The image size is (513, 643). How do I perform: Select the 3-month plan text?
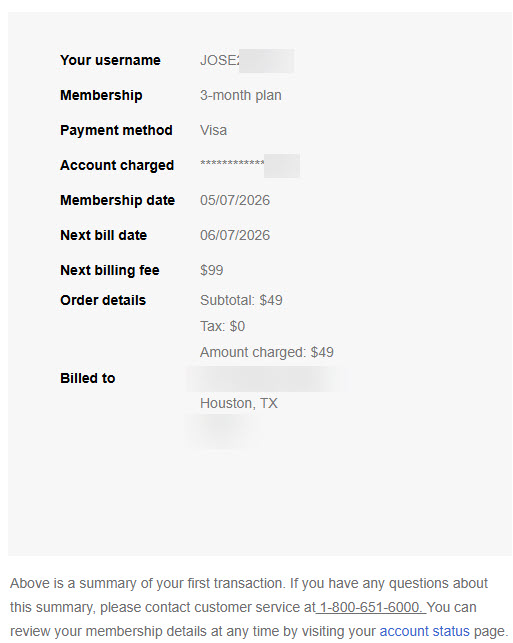pos(241,95)
